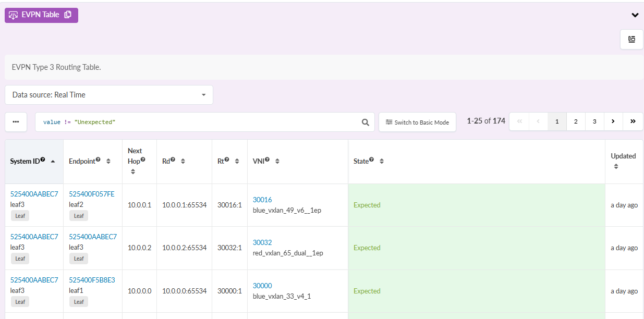Image resolution: width=644 pixels, height=319 pixels.
Task: Sort the table by Rt
Action: pos(237,162)
